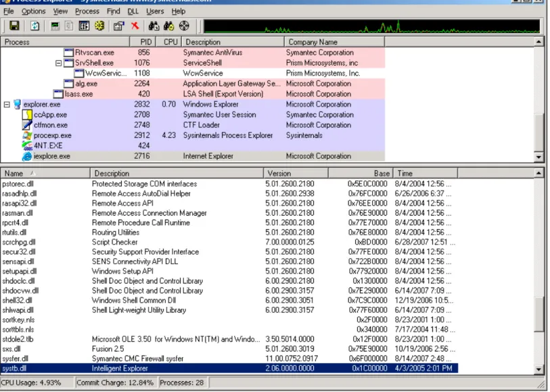Select the sysfer.dll entry

(15, 359)
